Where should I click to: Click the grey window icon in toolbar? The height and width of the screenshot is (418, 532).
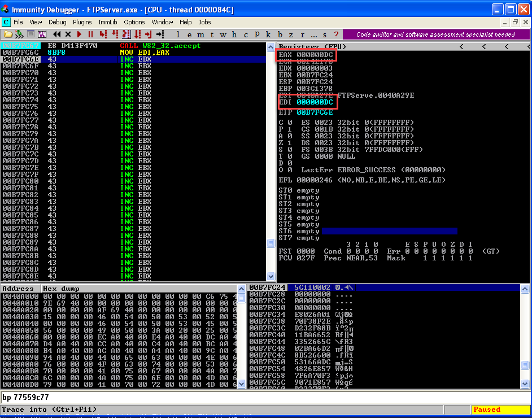[x=31, y=34]
